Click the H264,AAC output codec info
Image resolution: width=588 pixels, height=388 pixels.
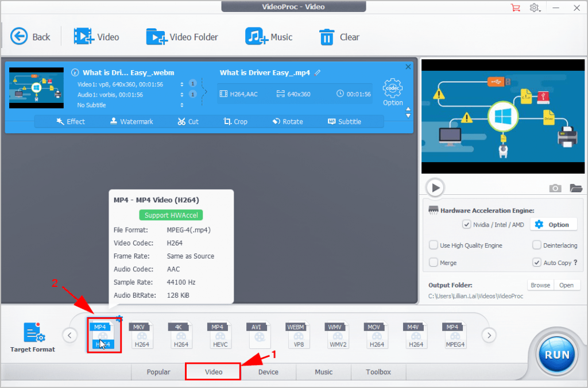pos(239,94)
